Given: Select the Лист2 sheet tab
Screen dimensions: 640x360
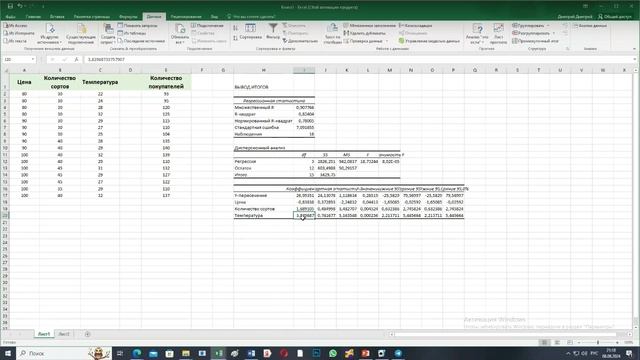Looking at the screenshot, I should click(64, 334).
